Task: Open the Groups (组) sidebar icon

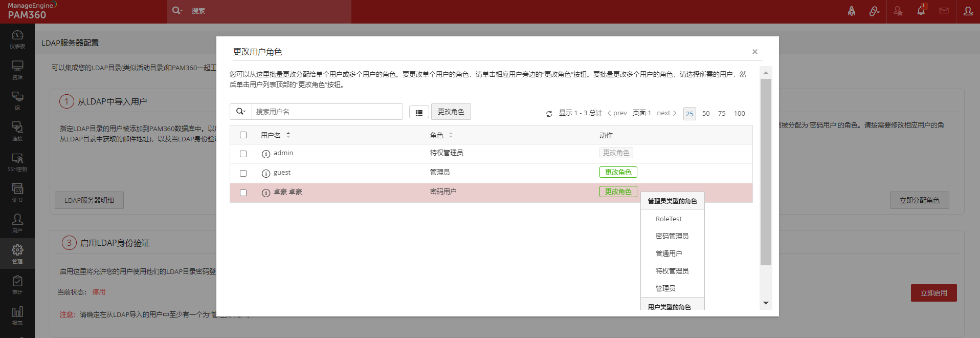Action: coord(17,100)
